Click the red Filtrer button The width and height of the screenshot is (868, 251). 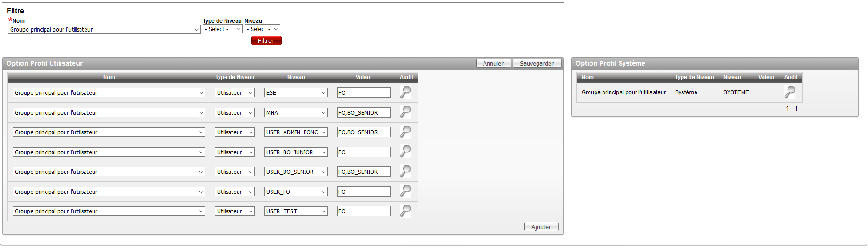point(266,41)
